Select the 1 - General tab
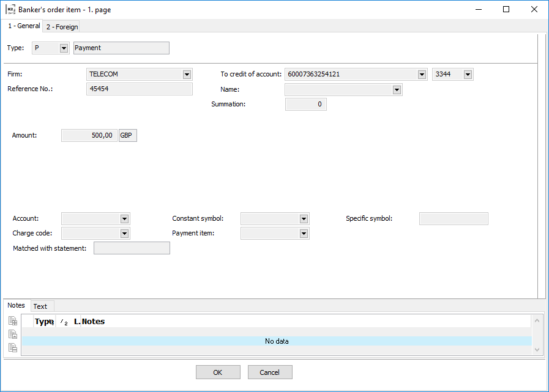The width and height of the screenshot is (549, 392). click(x=24, y=26)
